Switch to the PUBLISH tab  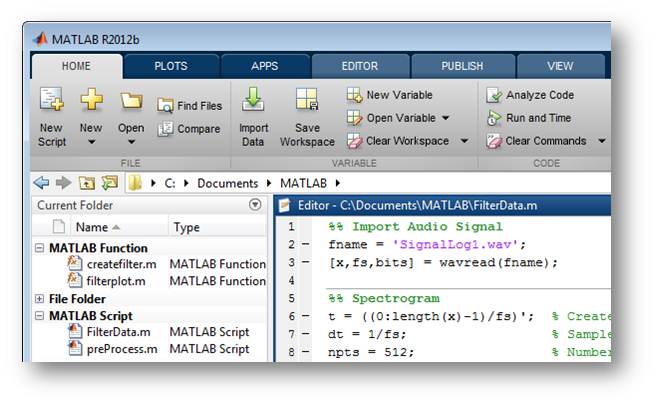click(462, 66)
